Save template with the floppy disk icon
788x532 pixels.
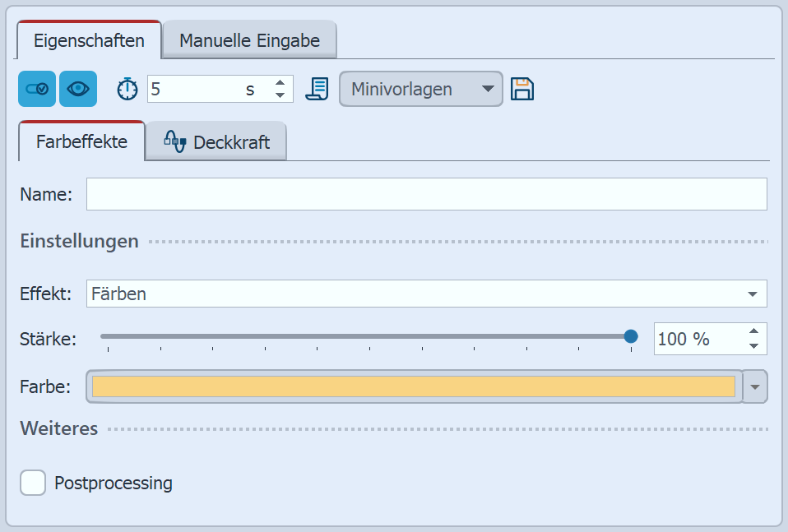click(522, 89)
